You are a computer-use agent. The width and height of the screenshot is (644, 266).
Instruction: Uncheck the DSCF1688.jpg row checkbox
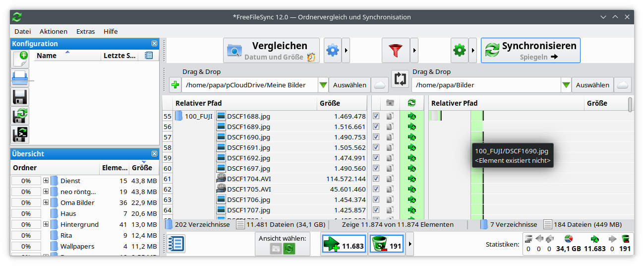[376, 116]
